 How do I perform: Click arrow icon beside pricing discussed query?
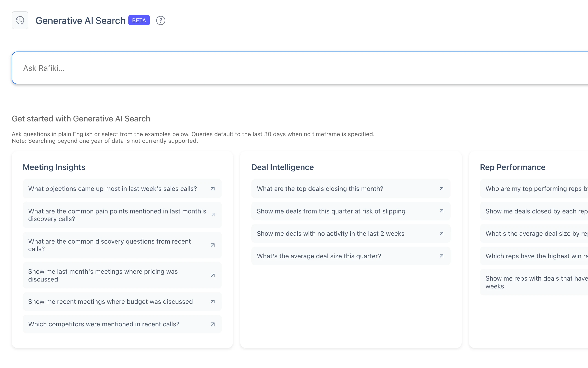click(213, 275)
